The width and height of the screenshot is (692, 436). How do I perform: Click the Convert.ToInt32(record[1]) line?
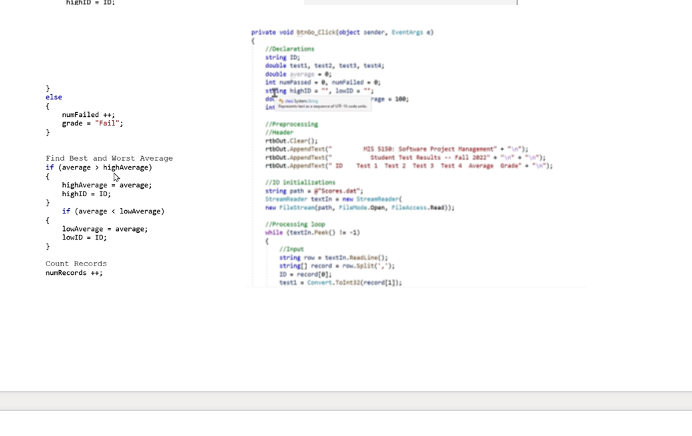pyautogui.click(x=340, y=282)
